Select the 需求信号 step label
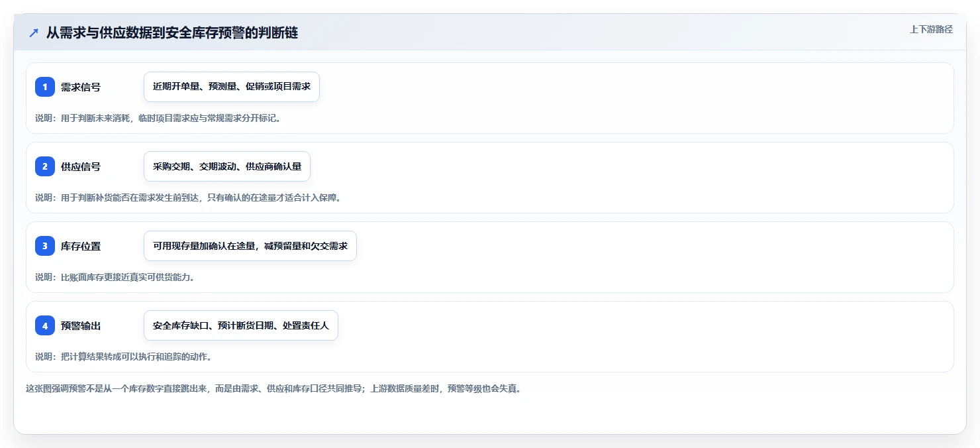Viewport: 980px width, 448px height. 81,87
